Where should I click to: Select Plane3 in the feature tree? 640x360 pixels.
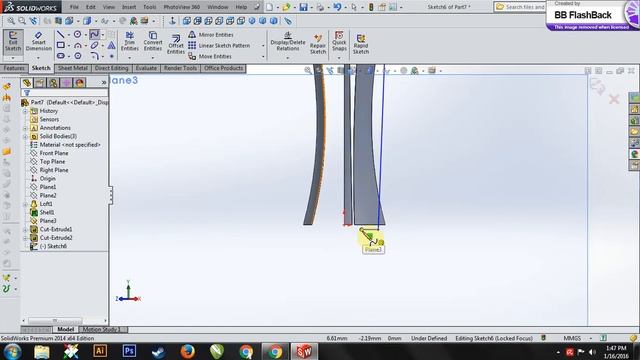pos(48,221)
